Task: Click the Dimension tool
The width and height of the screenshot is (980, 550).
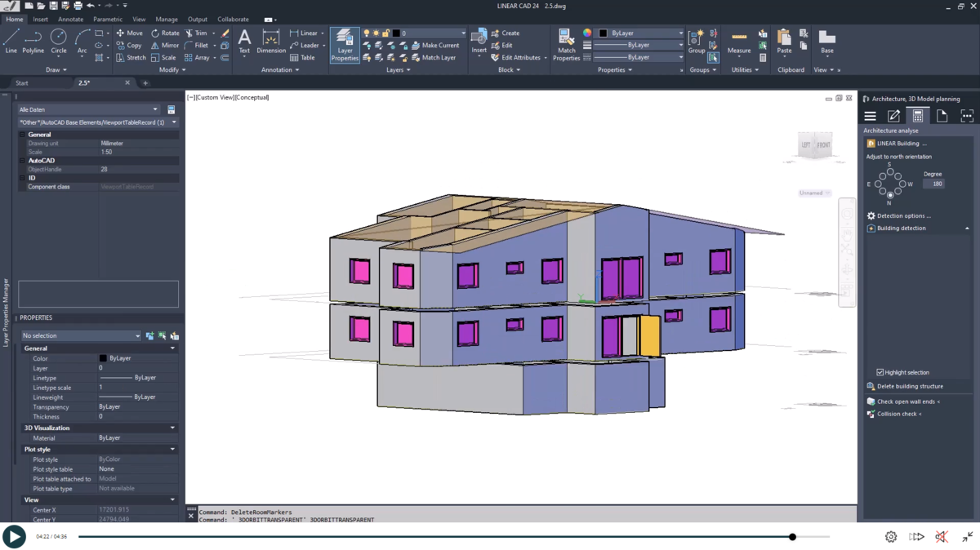Action: click(270, 41)
